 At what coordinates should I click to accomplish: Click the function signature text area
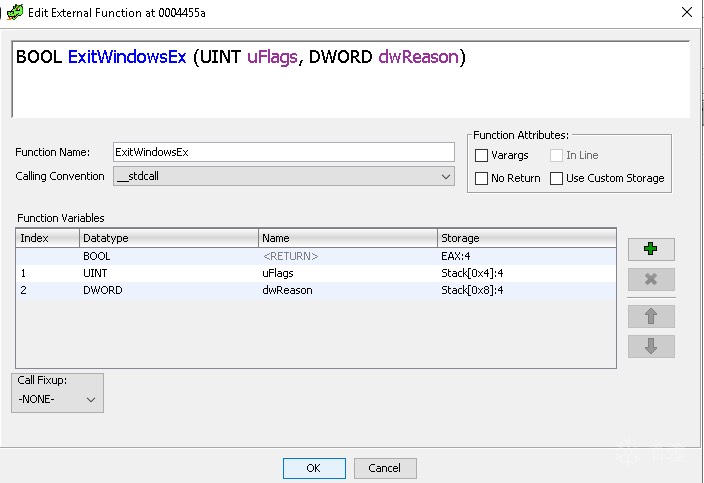coord(351,79)
